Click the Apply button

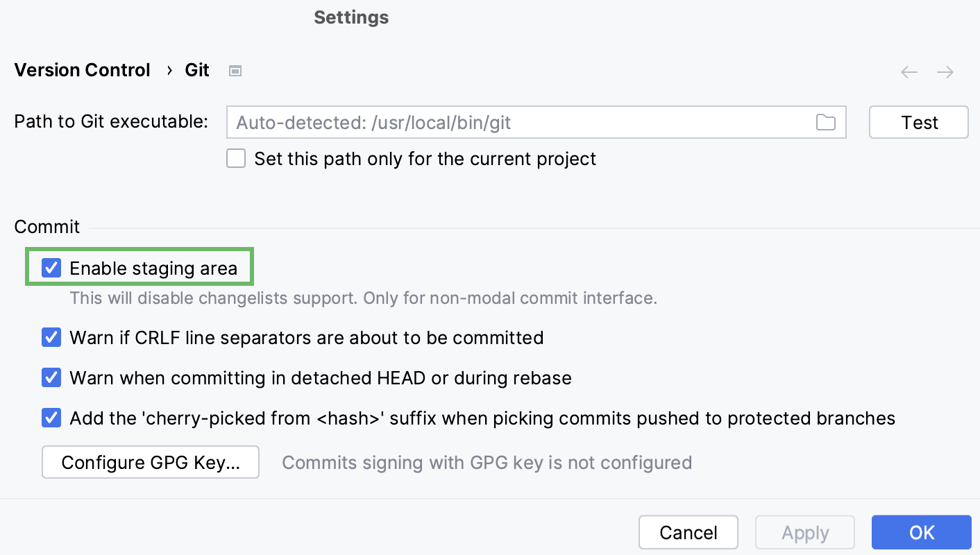tap(804, 533)
